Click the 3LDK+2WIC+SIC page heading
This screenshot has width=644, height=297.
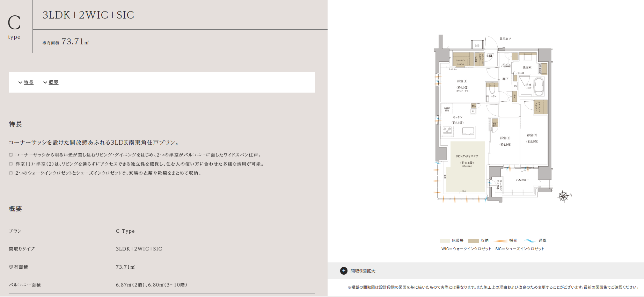click(88, 15)
